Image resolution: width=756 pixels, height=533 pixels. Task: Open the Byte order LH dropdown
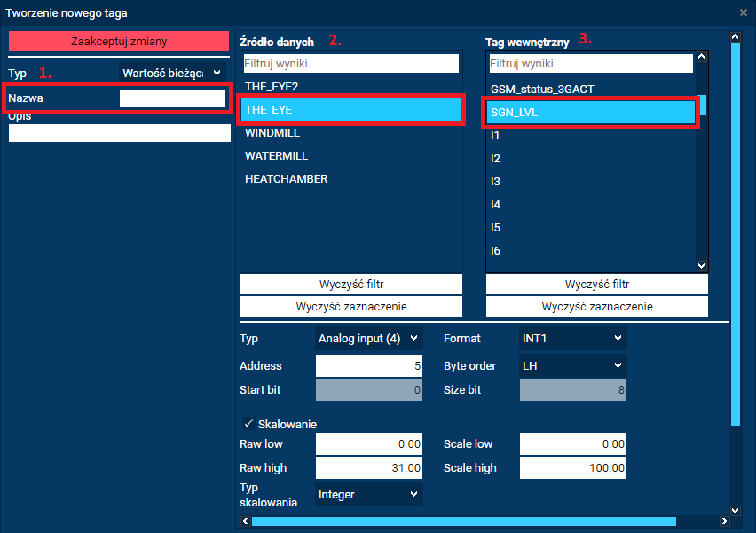click(572, 365)
